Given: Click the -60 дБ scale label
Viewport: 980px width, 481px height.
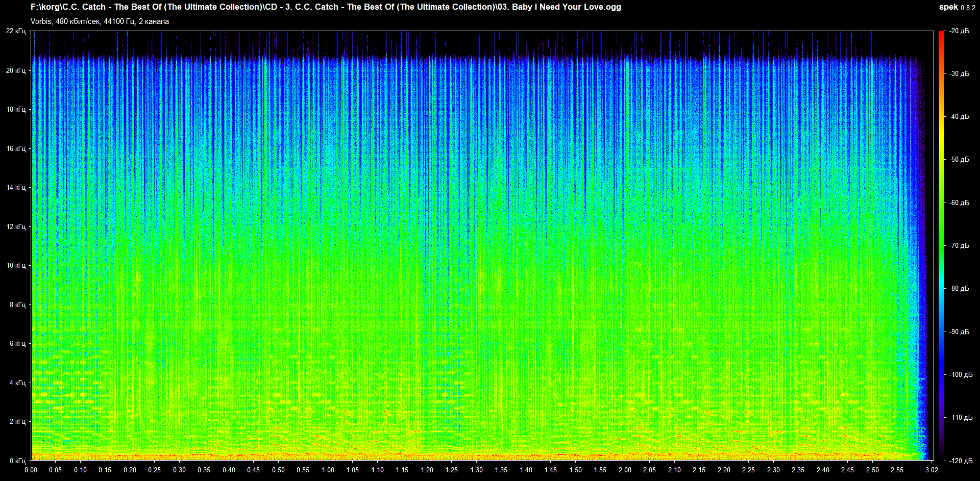Looking at the screenshot, I should [959, 203].
